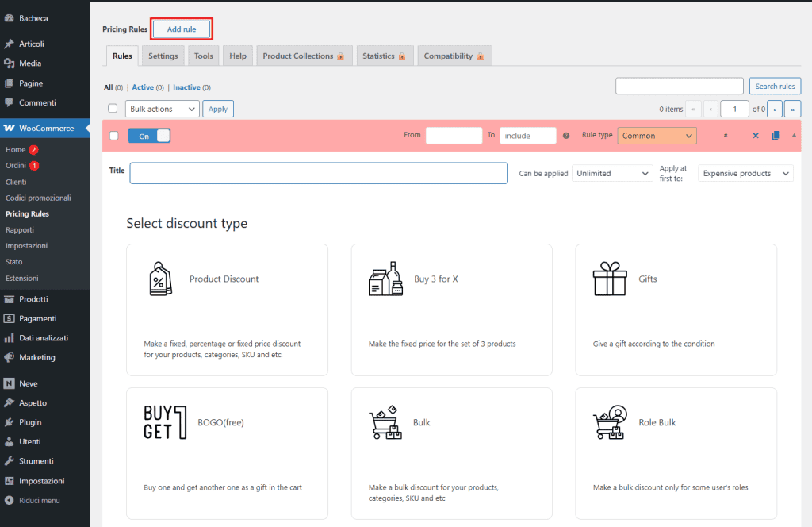Click the rule priority hash icon
This screenshot has height=527, width=812.
point(726,136)
